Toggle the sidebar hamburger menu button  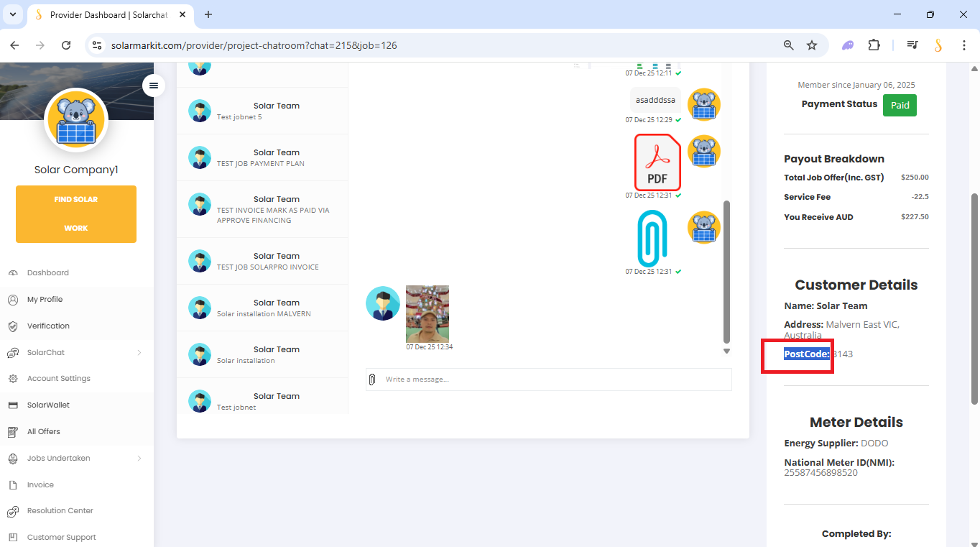pyautogui.click(x=153, y=86)
